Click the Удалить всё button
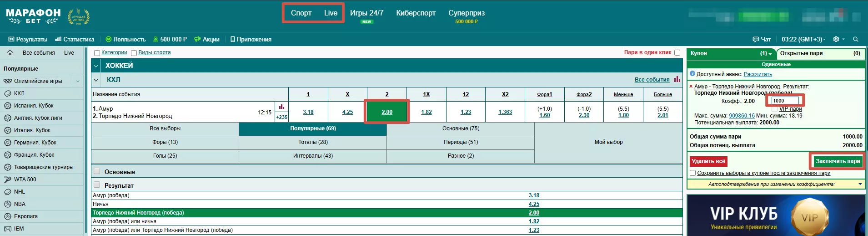This screenshot has height=236, width=868. pyautogui.click(x=708, y=161)
